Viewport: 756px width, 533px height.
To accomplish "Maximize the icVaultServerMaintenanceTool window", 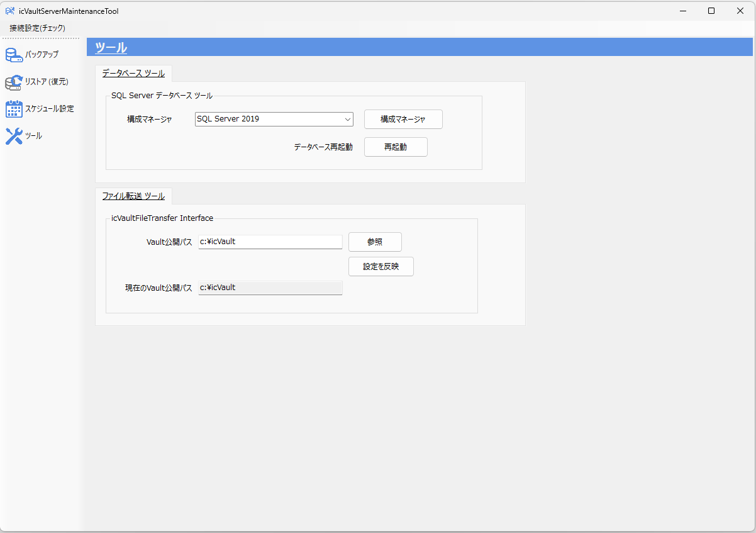I will 711,11.
